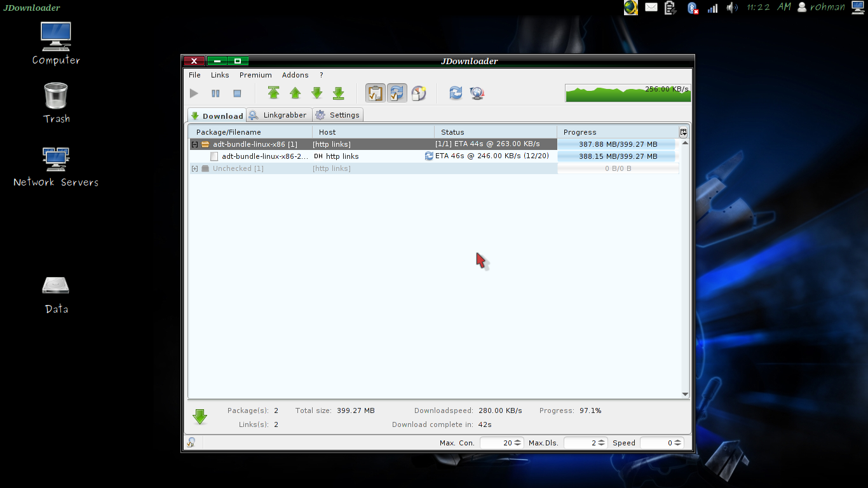Open the table column chooser icon
This screenshot has width=868, height=488.
pos(684,132)
